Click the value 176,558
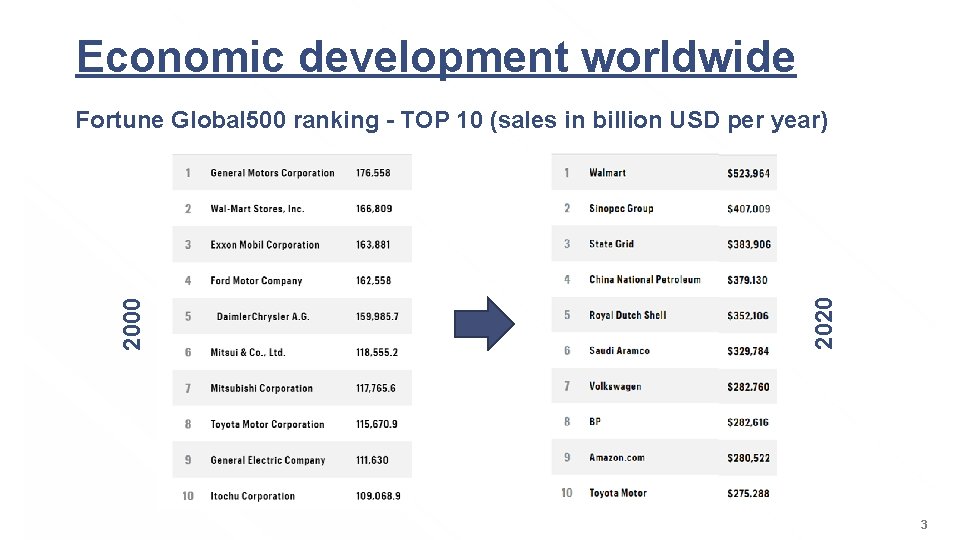The image size is (960, 540). point(373,173)
